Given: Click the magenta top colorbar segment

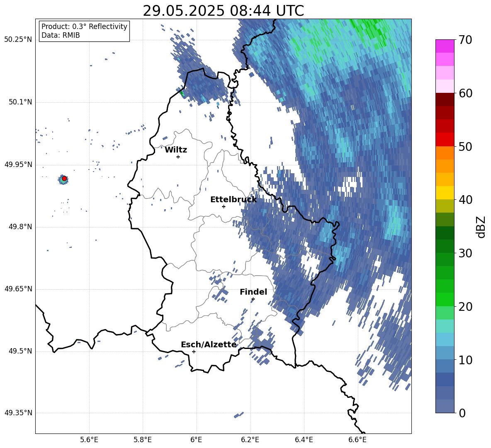Looking at the screenshot, I should point(445,46).
